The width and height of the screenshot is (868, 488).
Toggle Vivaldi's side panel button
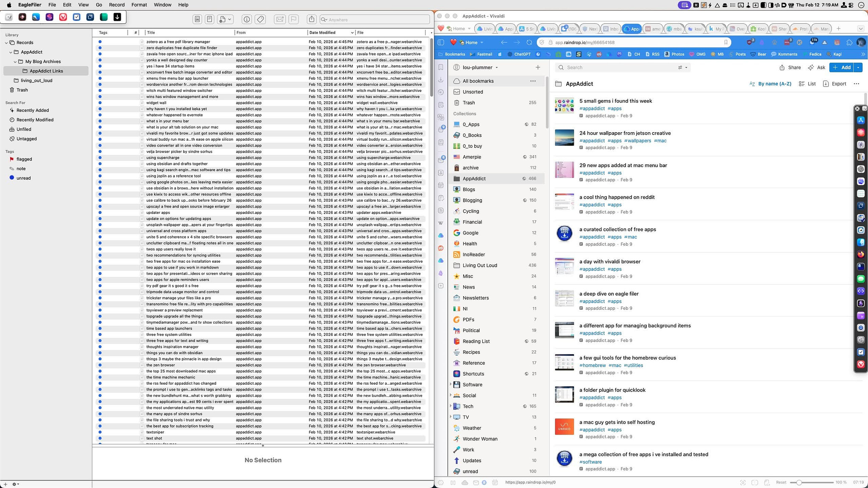(x=441, y=42)
